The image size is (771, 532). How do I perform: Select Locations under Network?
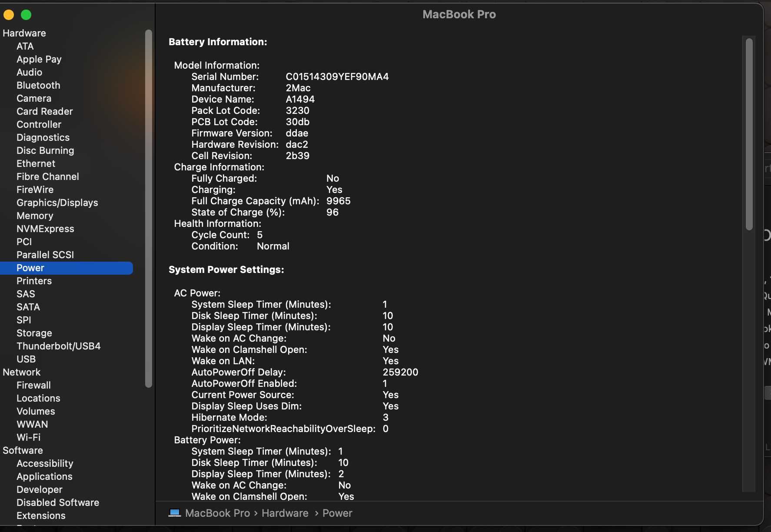pos(38,398)
